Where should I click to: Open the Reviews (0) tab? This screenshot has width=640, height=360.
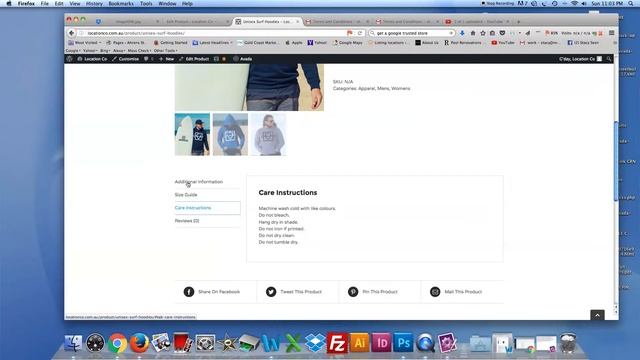pos(187,221)
